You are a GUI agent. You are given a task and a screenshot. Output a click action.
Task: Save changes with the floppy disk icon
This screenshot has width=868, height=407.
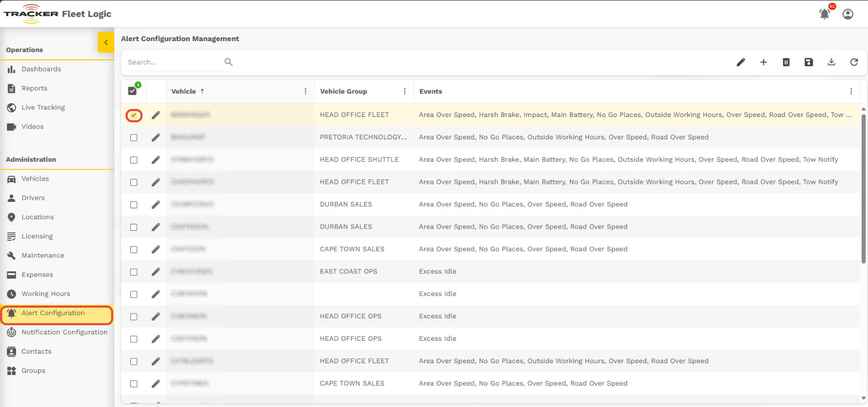coord(809,62)
